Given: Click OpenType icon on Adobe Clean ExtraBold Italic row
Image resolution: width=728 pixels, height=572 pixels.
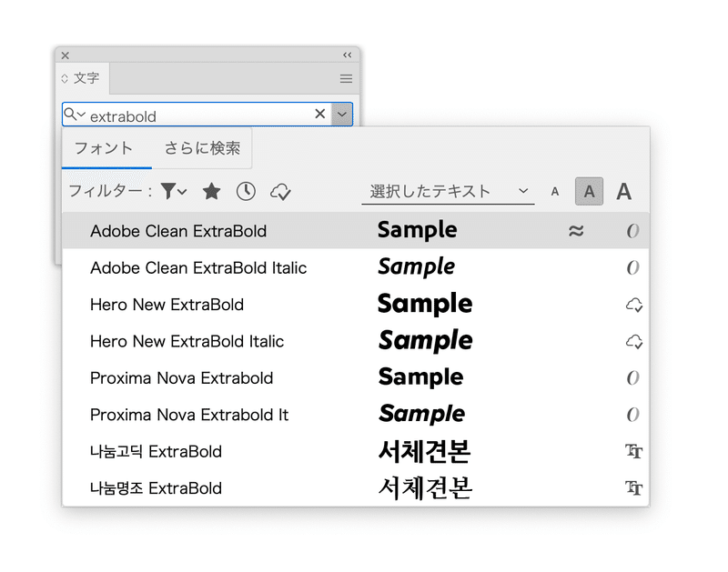Looking at the screenshot, I should [x=632, y=267].
